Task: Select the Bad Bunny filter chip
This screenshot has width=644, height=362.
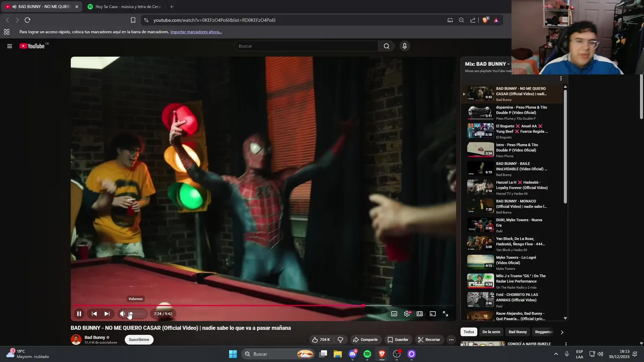Action: click(518, 332)
